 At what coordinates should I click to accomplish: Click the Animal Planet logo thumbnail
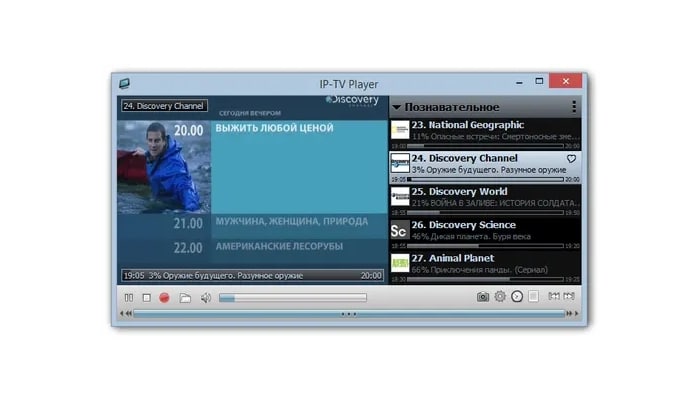click(x=400, y=263)
